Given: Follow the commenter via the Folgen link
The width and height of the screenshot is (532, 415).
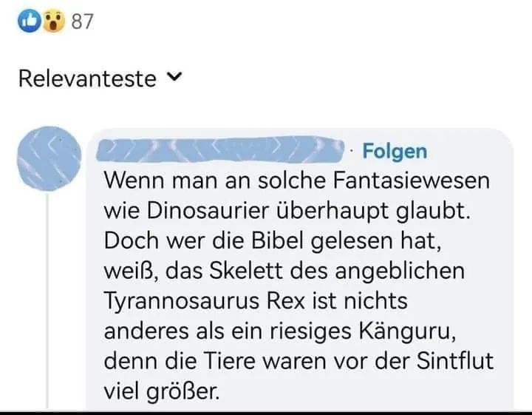Looking at the screenshot, I should pos(395,151).
